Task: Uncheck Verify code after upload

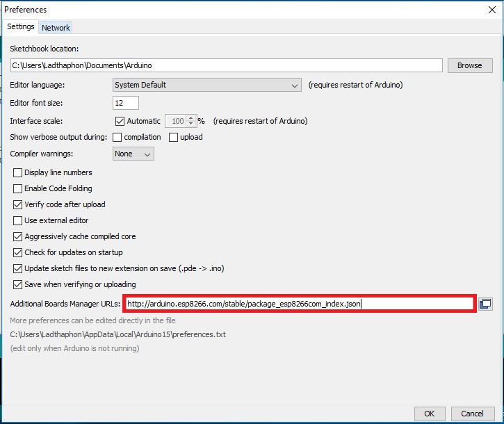Action: tap(18, 204)
